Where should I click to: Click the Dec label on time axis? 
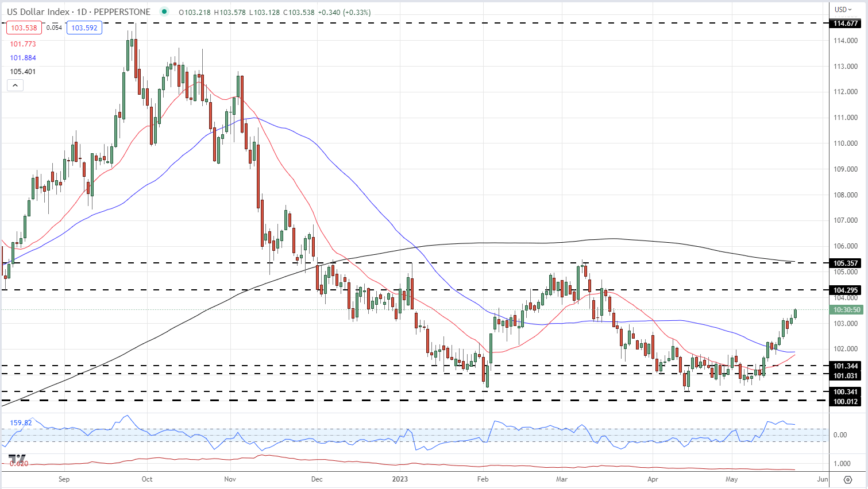pyautogui.click(x=317, y=479)
